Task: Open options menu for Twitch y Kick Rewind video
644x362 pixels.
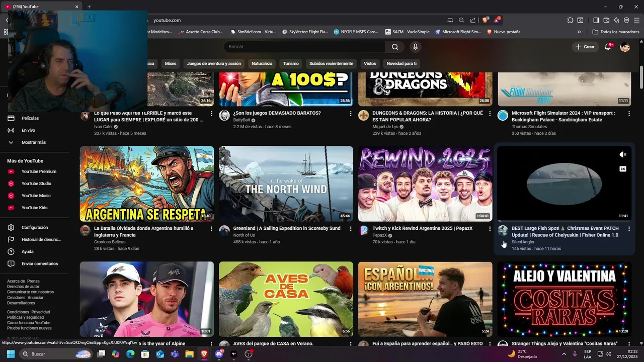Action: click(x=490, y=229)
